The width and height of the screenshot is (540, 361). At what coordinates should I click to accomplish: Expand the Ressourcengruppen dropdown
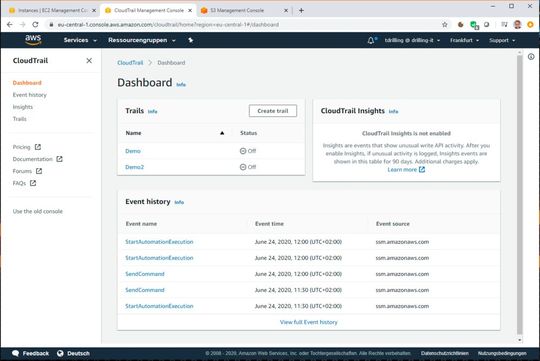pyautogui.click(x=142, y=40)
